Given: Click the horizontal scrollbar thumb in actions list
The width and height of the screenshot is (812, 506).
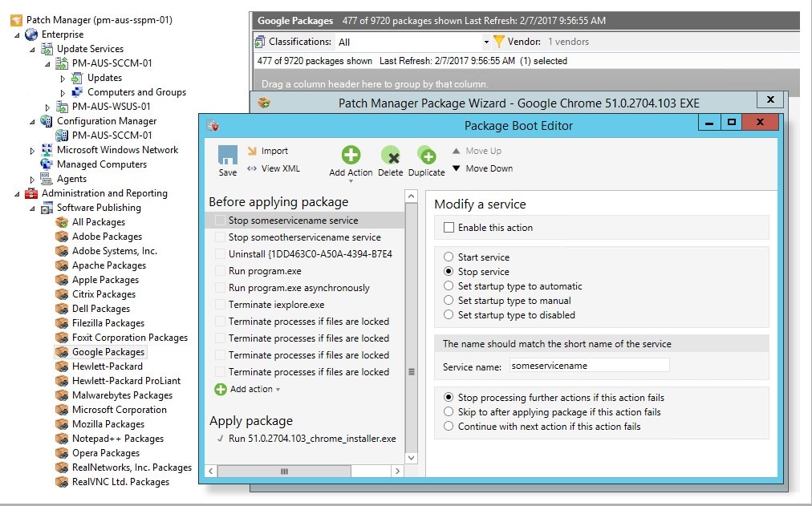Looking at the screenshot, I should tap(284, 472).
